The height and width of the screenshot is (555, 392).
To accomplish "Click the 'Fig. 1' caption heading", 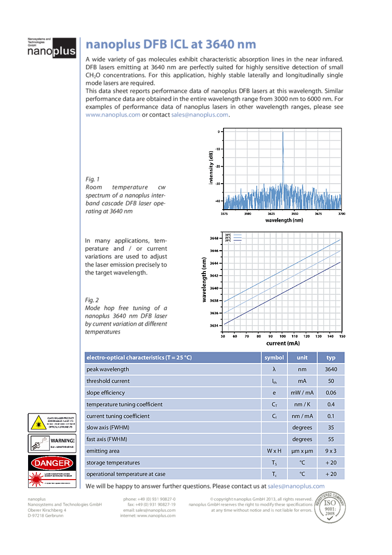I will point(92,178).
